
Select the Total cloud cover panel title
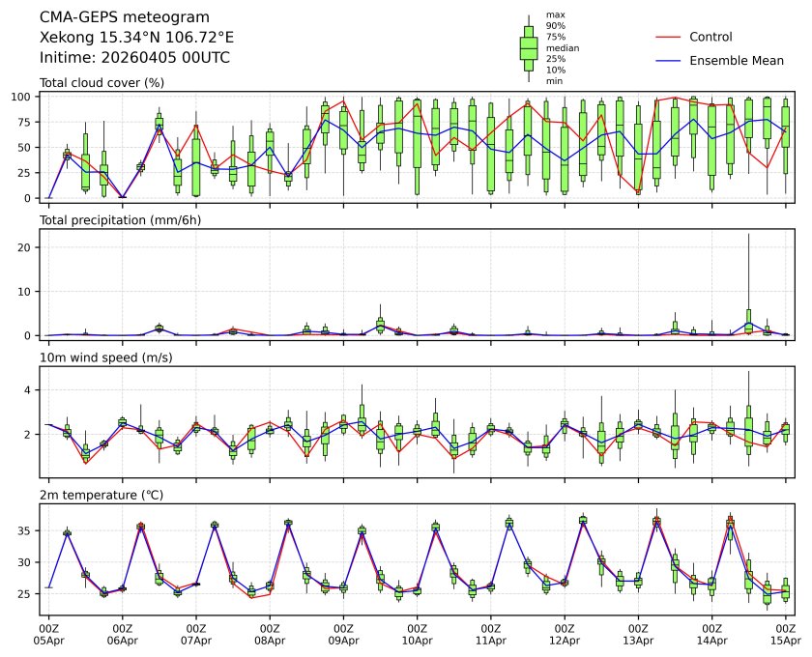click(x=101, y=83)
